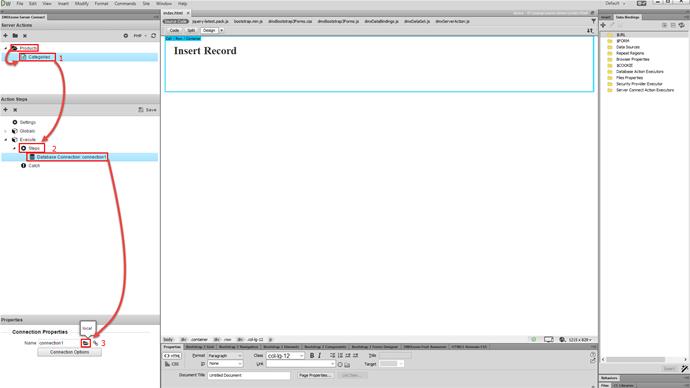Image resolution: width=690 pixels, height=388 pixels.
Task: Switch to the Data Bindings tab
Action: (x=628, y=17)
